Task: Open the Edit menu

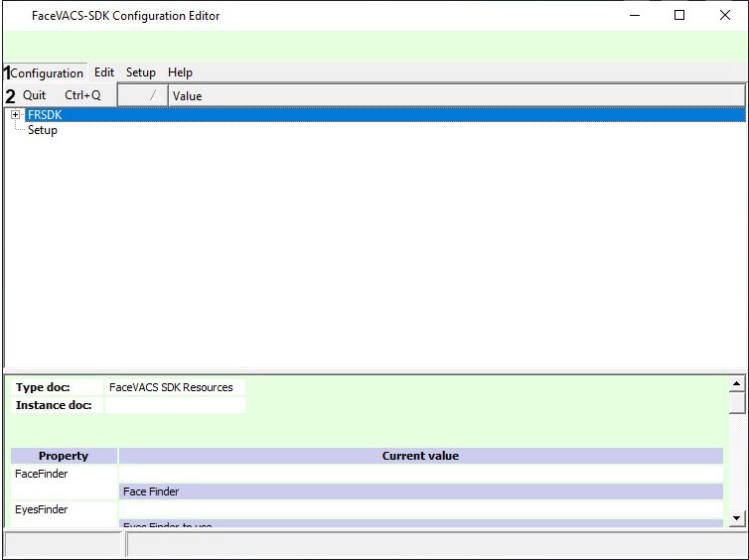Action: coord(104,72)
